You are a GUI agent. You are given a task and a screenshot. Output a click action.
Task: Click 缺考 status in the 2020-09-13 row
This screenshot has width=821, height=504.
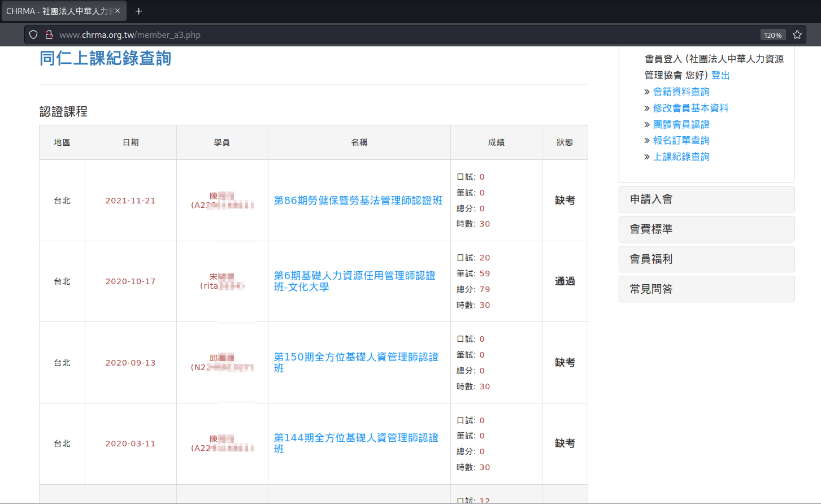[x=565, y=363]
